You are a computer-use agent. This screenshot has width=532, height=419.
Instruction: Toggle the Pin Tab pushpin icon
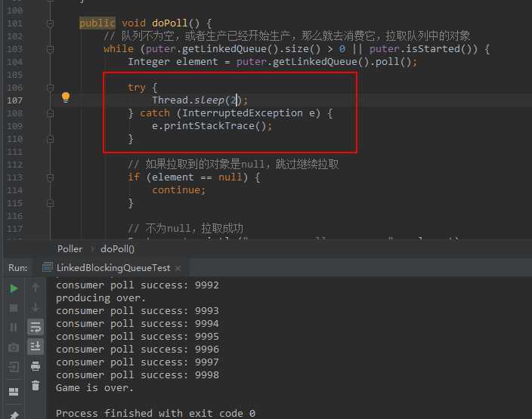(x=14, y=415)
